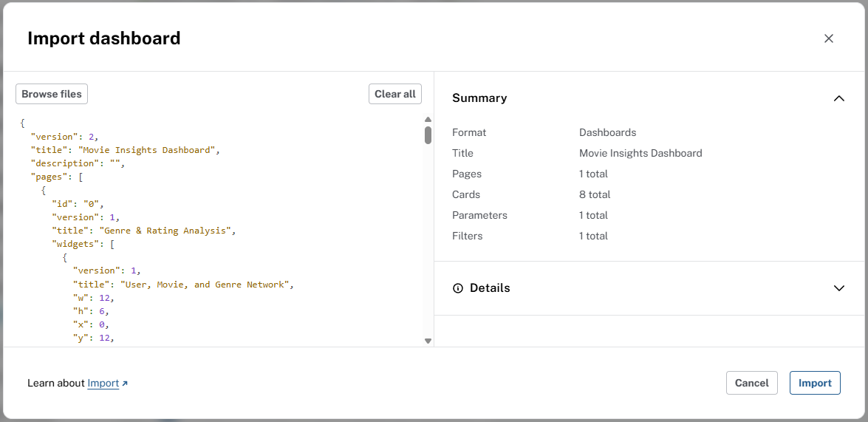Click the "Genre & Rating Analysis" JSON line

coord(144,231)
